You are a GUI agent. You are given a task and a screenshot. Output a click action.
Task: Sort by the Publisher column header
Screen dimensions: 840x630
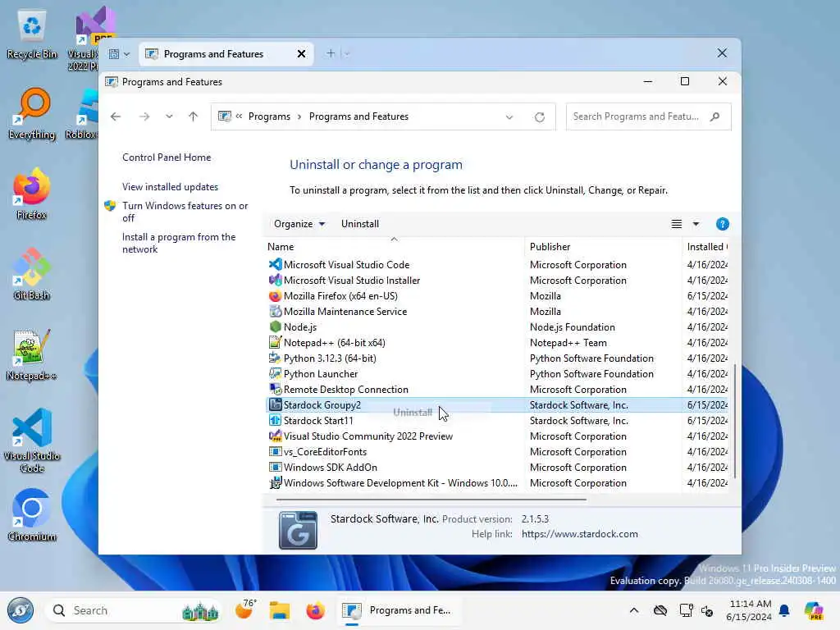(x=603, y=246)
